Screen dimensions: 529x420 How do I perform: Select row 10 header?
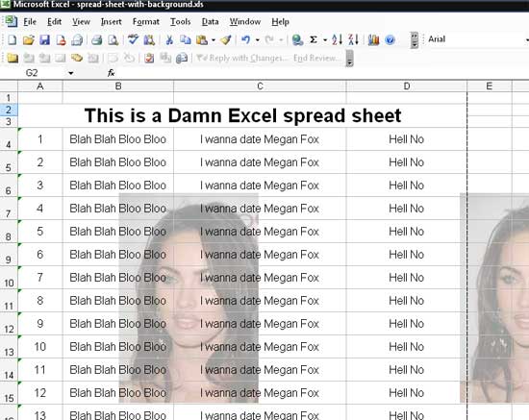(x=9, y=278)
